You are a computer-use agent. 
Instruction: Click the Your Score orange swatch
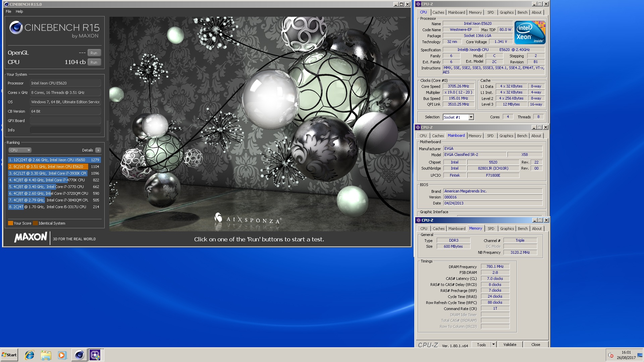[10, 223]
